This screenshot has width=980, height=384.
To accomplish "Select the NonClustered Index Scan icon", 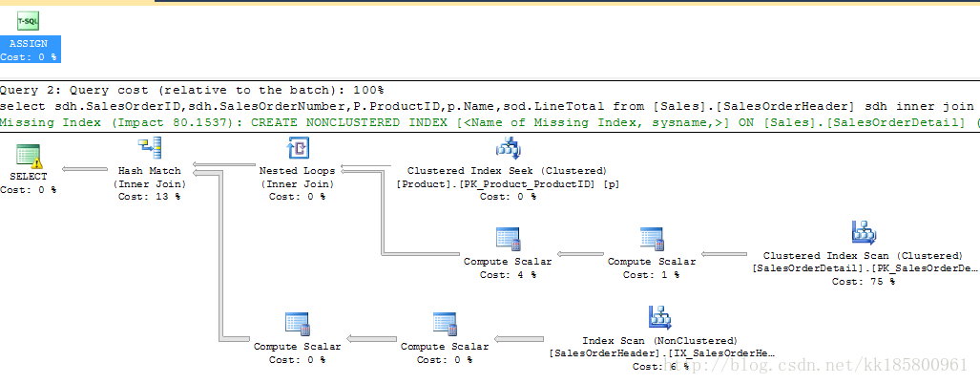I will [x=659, y=318].
